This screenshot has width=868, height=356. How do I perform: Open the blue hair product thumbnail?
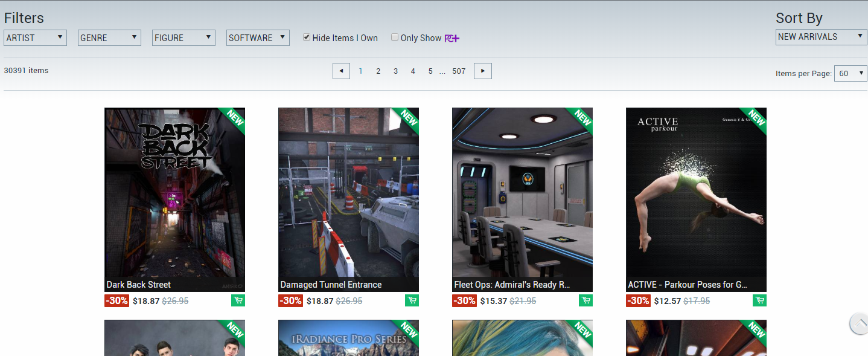pos(522,338)
